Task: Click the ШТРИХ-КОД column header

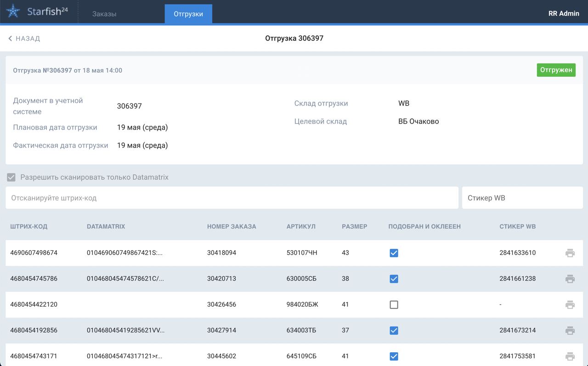Action: click(28, 226)
